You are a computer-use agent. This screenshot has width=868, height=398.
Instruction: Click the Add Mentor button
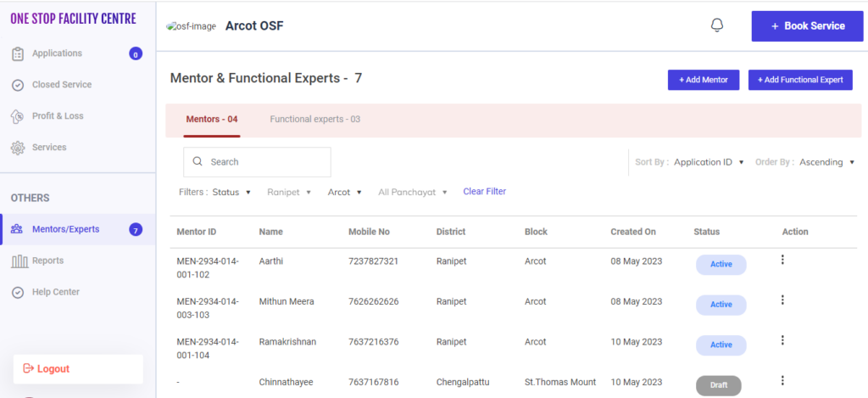pos(703,80)
